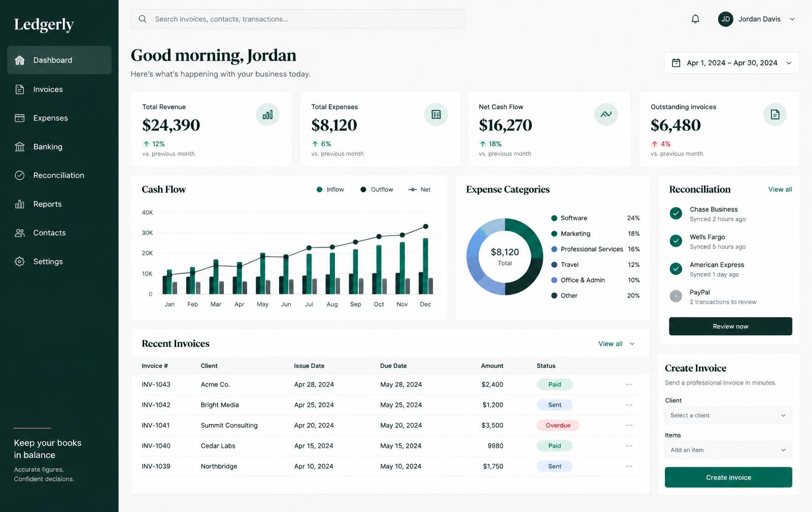The height and width of the screenshot is (512, 812).
Task: Click the Office & Admin color dot
Action: (554, 280)
